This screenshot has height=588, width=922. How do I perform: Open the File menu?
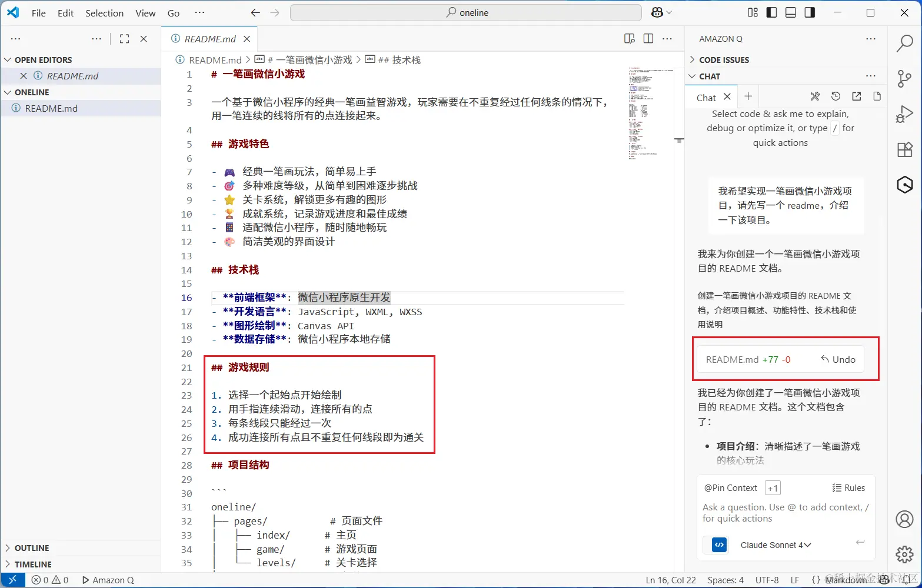pos(39,13)
